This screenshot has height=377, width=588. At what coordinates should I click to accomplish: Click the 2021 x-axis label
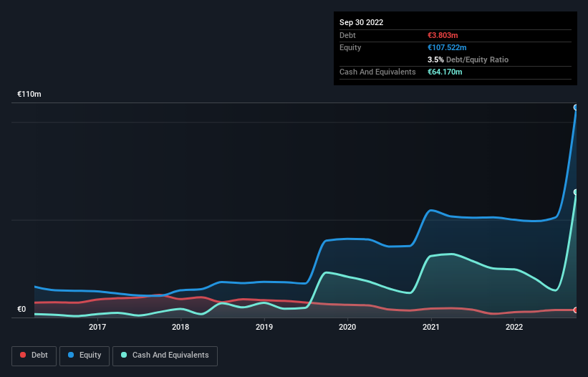[x=431, y=327]
